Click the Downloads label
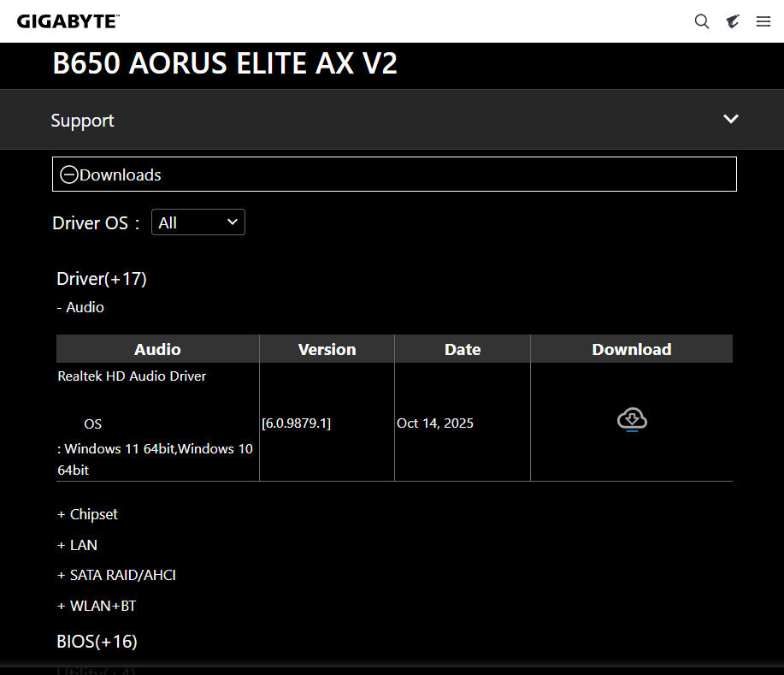The image size is (784, 675). tap(121, 175)
